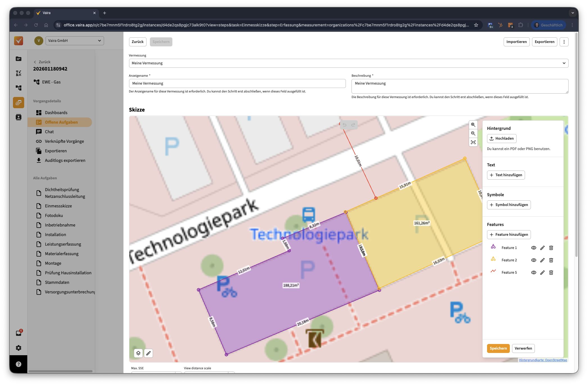Expand the browser tab list chevron
588x385 pixels.
pyautogui.click(x=573, y=13)
